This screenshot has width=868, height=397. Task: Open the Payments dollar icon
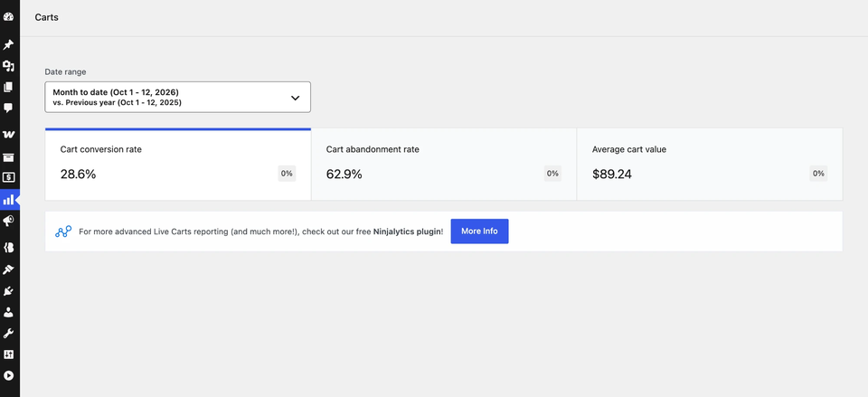pyautogui.click(x=8, y=178)
